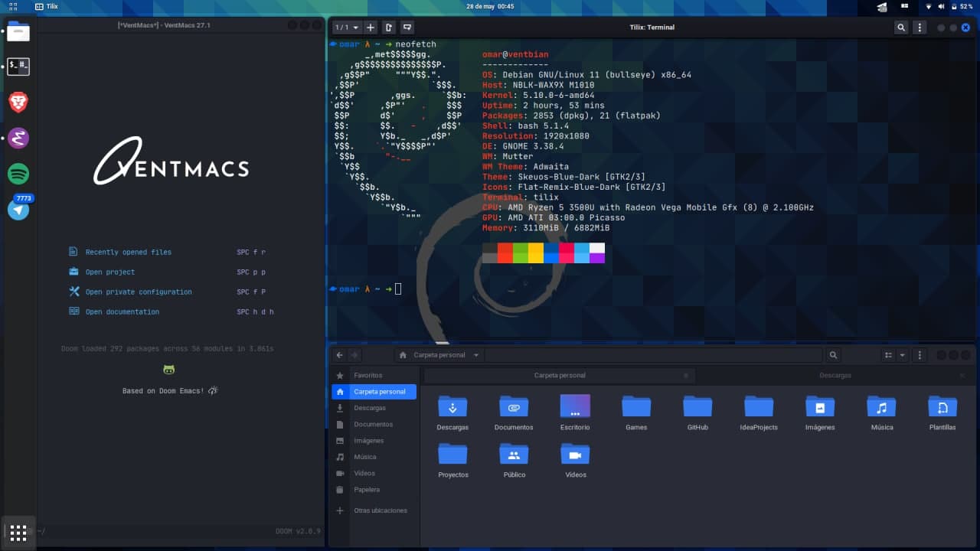The width and height of the screenshot is (980, 551).
Task: Click Recently opened files in VentMacs
Action: pos(128,252)
